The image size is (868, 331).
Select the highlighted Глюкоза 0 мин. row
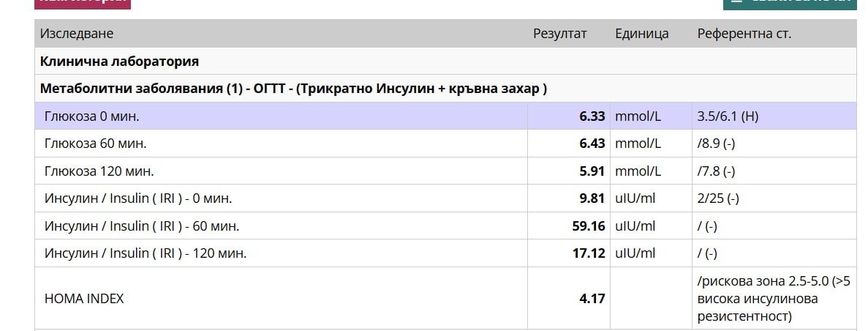[x=445, y=116]
